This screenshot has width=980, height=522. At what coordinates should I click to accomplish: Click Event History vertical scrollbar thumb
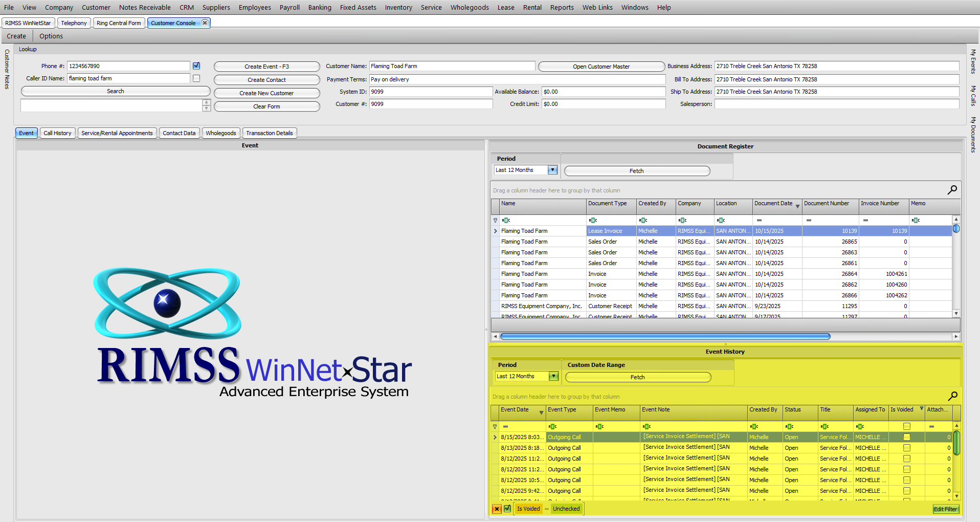click(x=956, y=443)
